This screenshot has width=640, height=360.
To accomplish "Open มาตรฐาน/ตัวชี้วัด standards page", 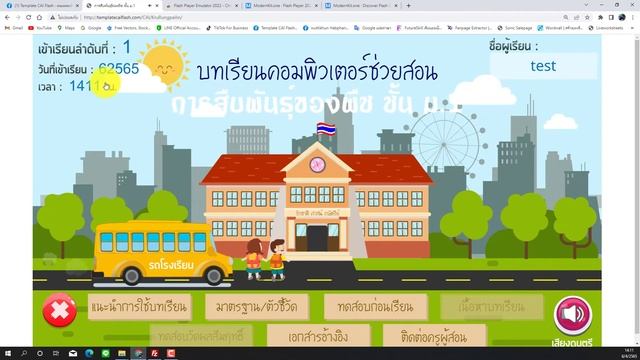I will point(257,307).
